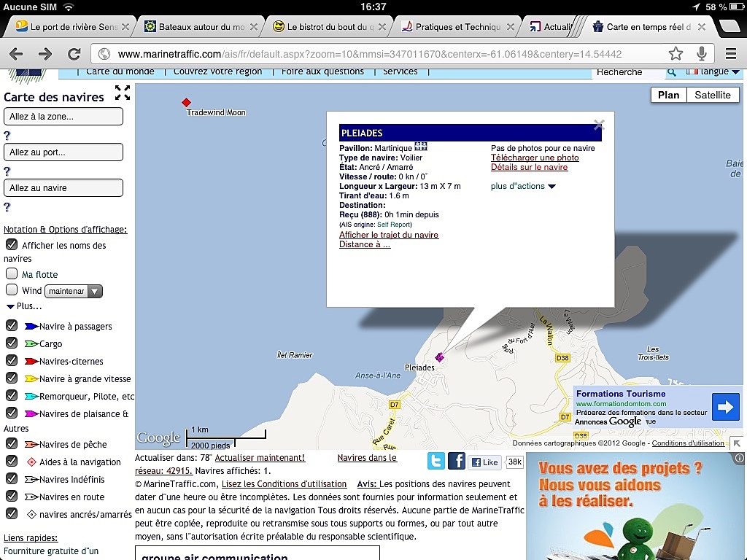Open the 'Allez à la zone...' selector
This screenshot has height=560, width=747.
pos(63,116)
